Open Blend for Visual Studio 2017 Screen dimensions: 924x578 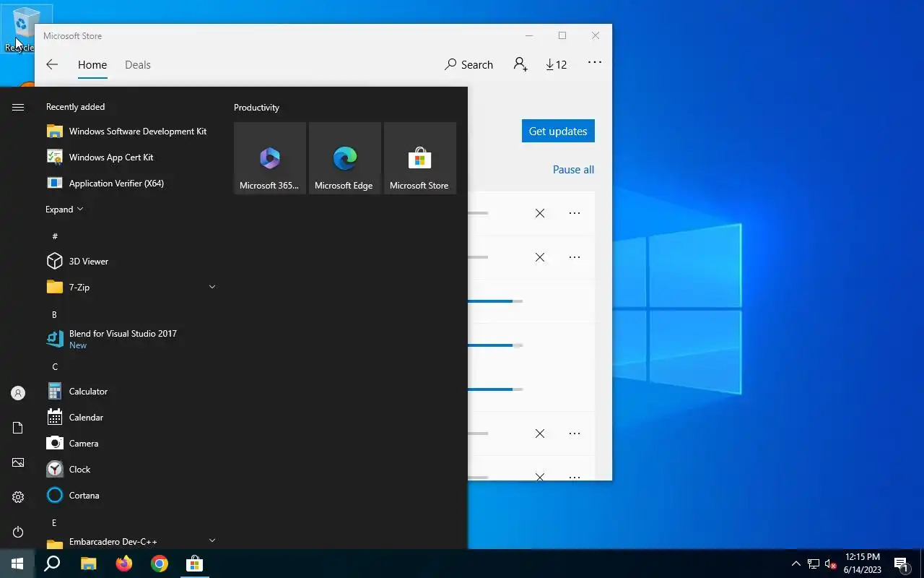[130, 340]
